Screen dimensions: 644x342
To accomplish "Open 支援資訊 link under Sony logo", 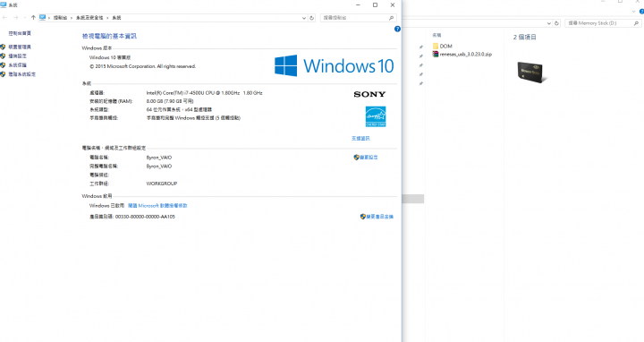I will [x=360, y=138].
